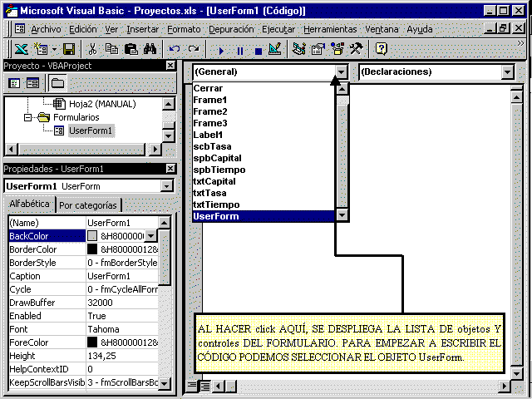Image resolution: width=532 pixels, height=399 pixels.
Task: Click the Redo arrow icon
Action: [x=194, y=50]
